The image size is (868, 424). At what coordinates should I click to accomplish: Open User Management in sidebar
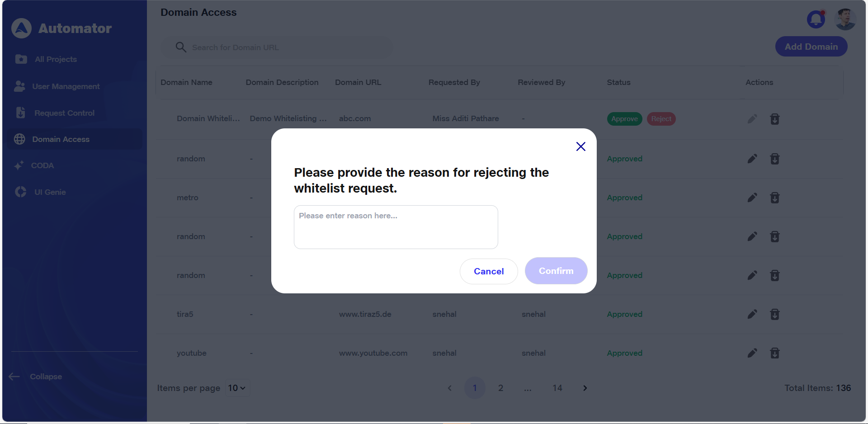coord(66,86)
